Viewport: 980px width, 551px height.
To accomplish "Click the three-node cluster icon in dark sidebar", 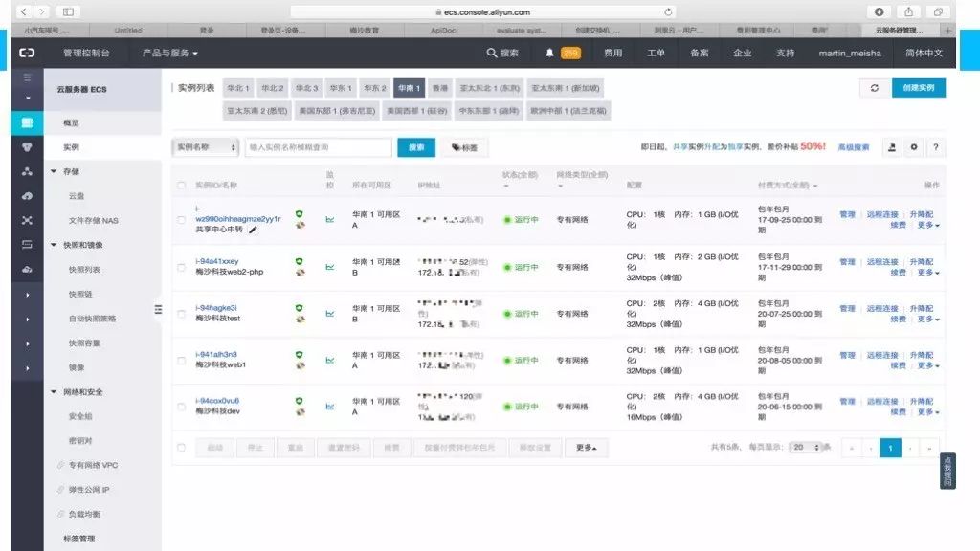I will pyautogui.click(x=27, y=172).
